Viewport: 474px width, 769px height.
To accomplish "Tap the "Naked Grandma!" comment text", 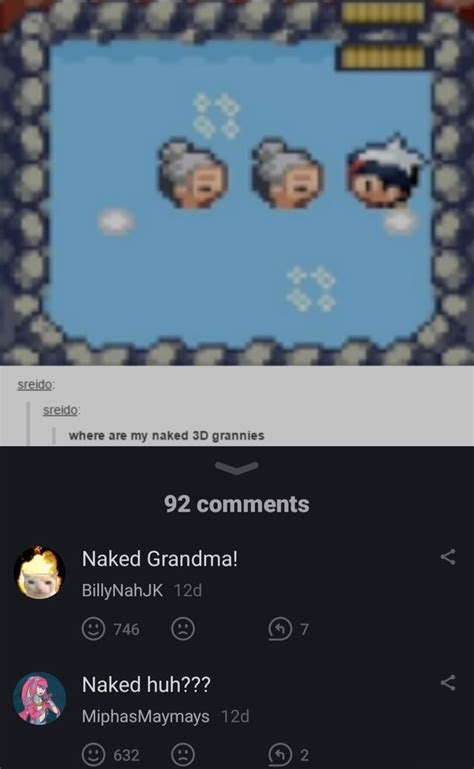I will [160, 559].
